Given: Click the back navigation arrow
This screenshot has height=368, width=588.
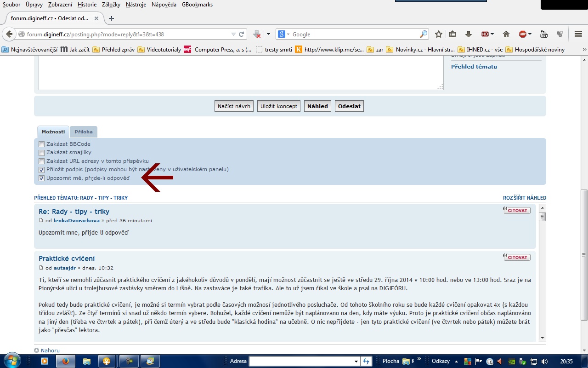Looking at the screenshot, I should click(x=10, y=34).
